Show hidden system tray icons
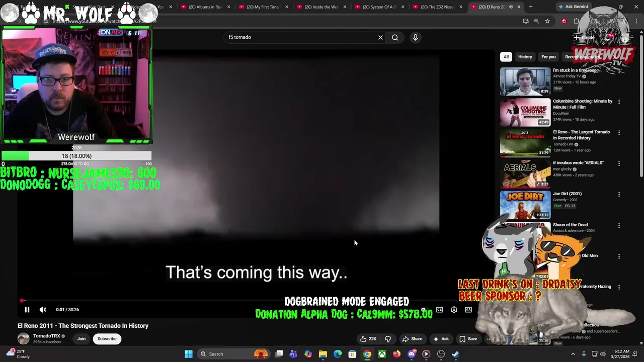This screenshot has height=362, width=644. [x=573, y=354]
